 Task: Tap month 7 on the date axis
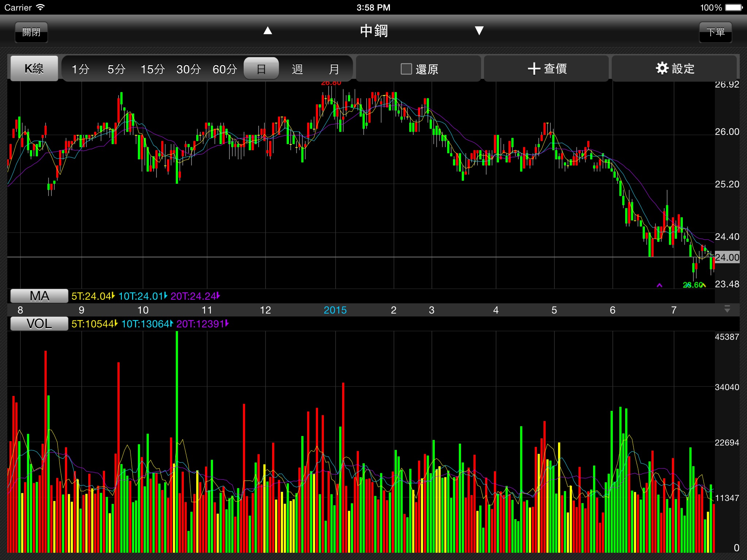(x=674, y=310)
